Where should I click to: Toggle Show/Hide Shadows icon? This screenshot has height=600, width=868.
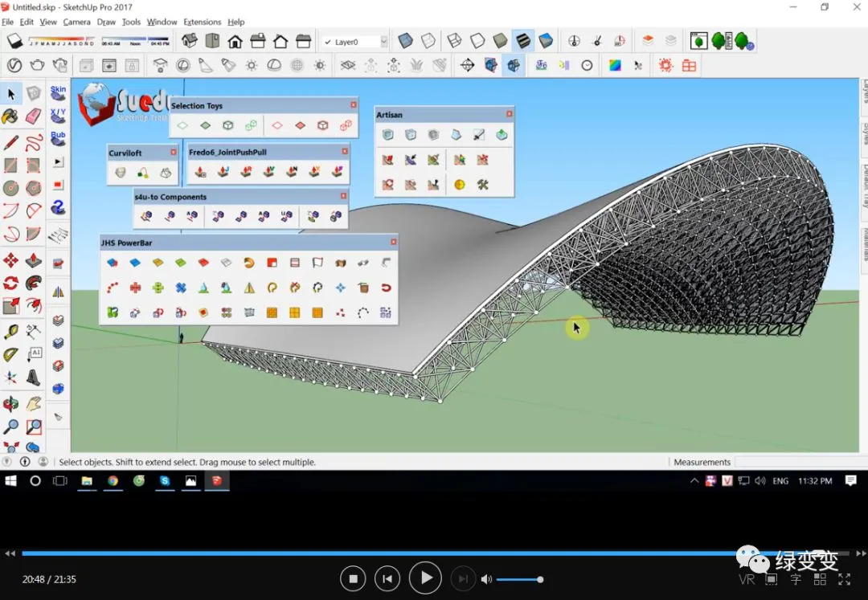tap(14, 41)
